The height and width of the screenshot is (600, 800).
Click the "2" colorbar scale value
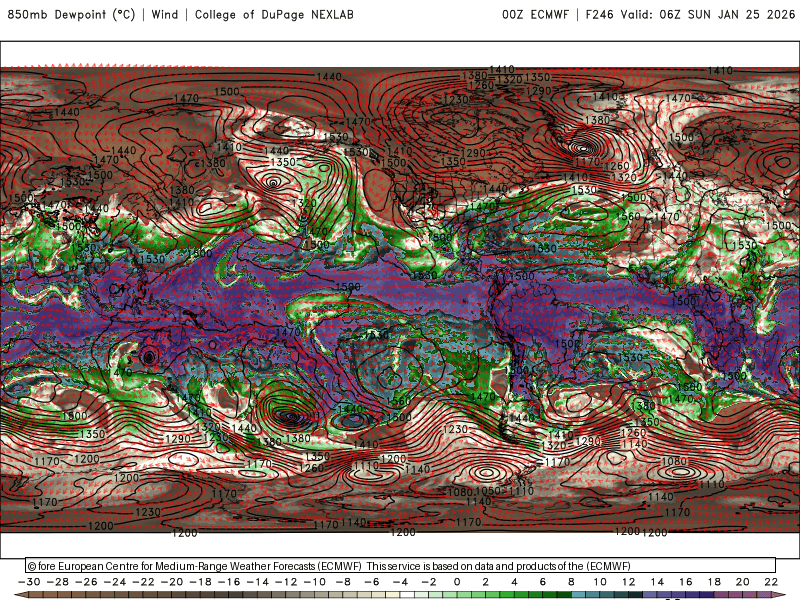coord(486,582)
